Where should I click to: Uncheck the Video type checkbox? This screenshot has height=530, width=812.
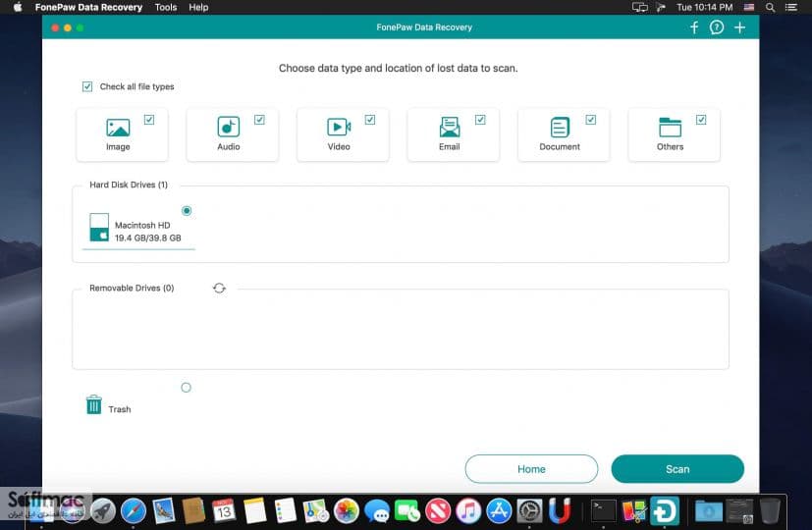coord(370,120)
